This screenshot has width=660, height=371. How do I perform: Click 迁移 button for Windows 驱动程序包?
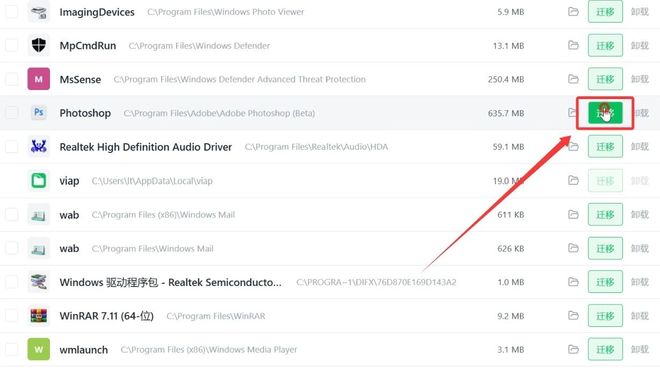[x=605, y=282]
